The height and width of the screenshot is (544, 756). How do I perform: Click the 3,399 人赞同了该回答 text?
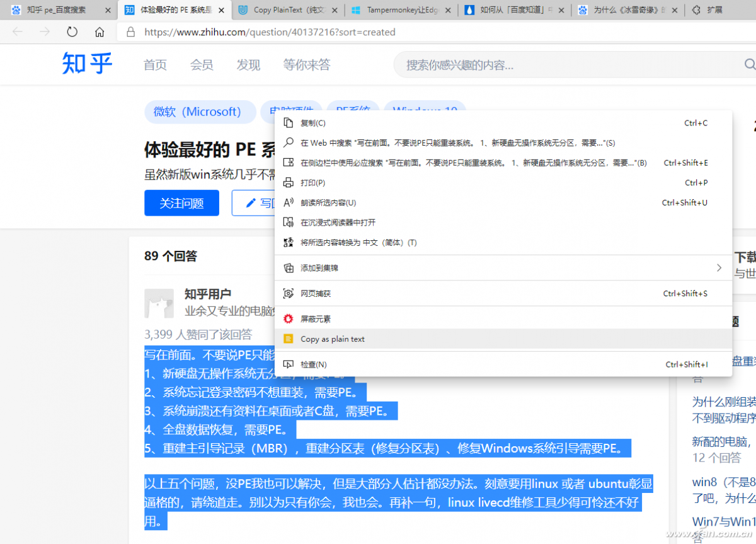[x=198, y=334]
